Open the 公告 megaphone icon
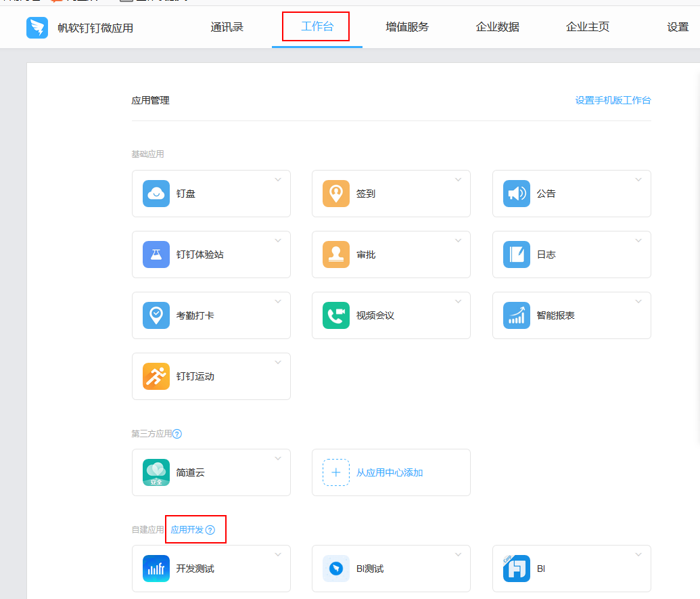700x599 pixels. 517,194
